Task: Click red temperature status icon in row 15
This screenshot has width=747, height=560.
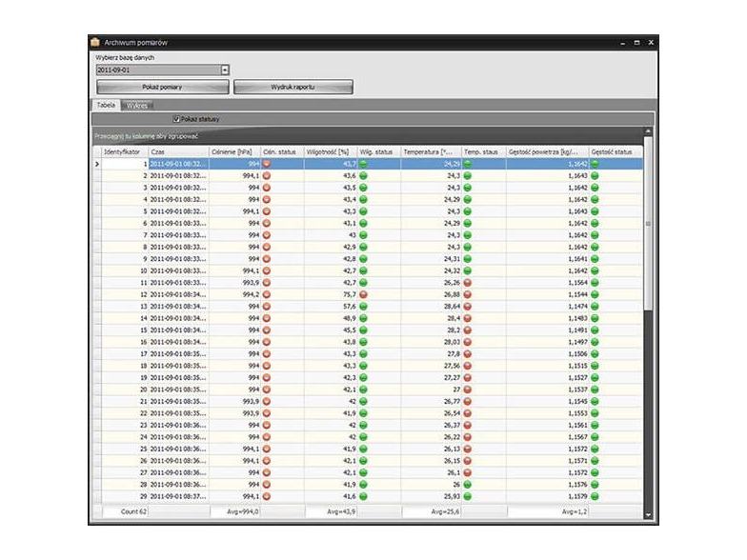Action: pyautogui.click(x=467, y=330)
